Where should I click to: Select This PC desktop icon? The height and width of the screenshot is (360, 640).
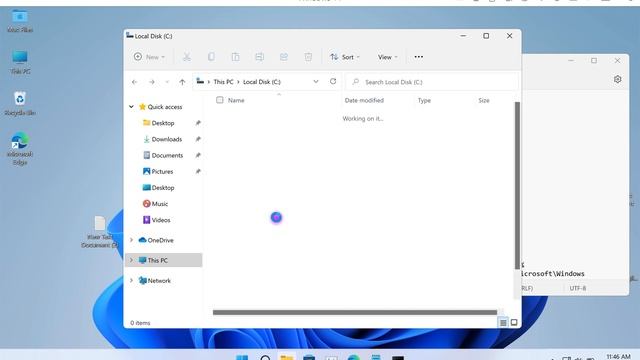[20, 62]
